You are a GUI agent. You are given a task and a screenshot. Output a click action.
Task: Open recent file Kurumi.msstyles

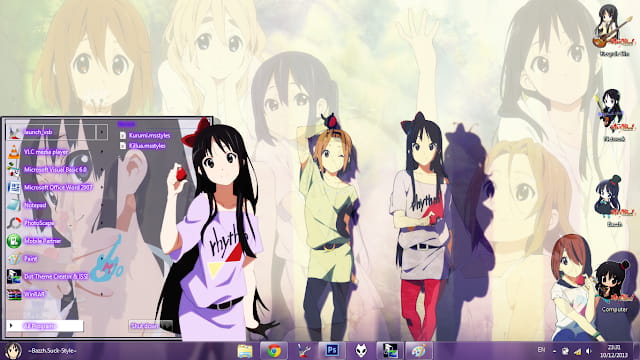click(145, 135)
